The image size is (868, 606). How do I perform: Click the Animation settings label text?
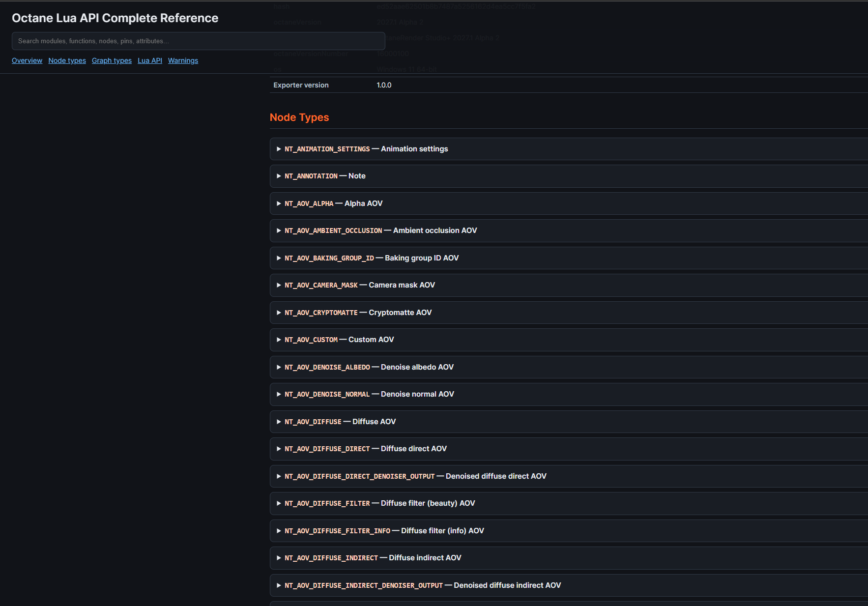tap(414, 149)
